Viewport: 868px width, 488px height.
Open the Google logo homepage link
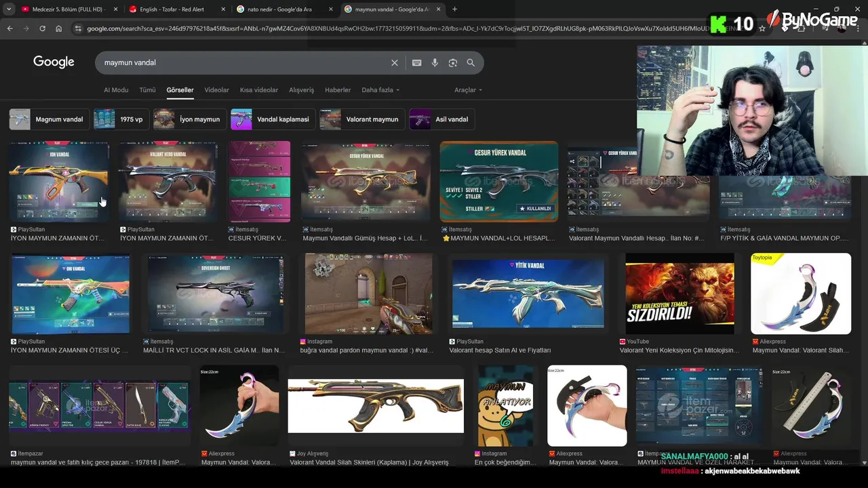tap(54, 62)
